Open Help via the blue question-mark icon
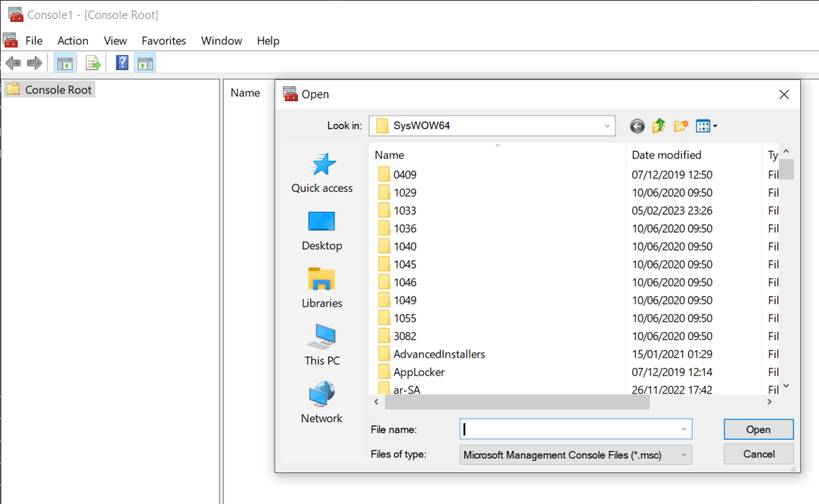 coord(122,63)
